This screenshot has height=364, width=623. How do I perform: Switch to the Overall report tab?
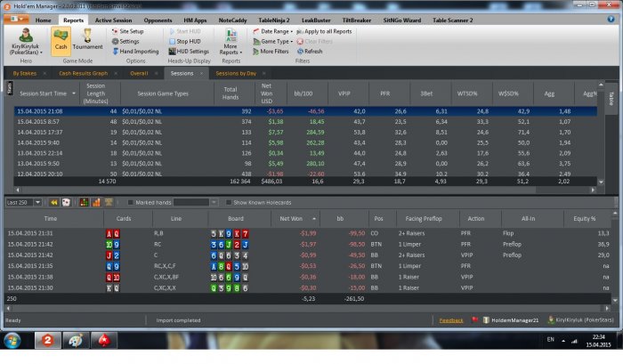139,73
